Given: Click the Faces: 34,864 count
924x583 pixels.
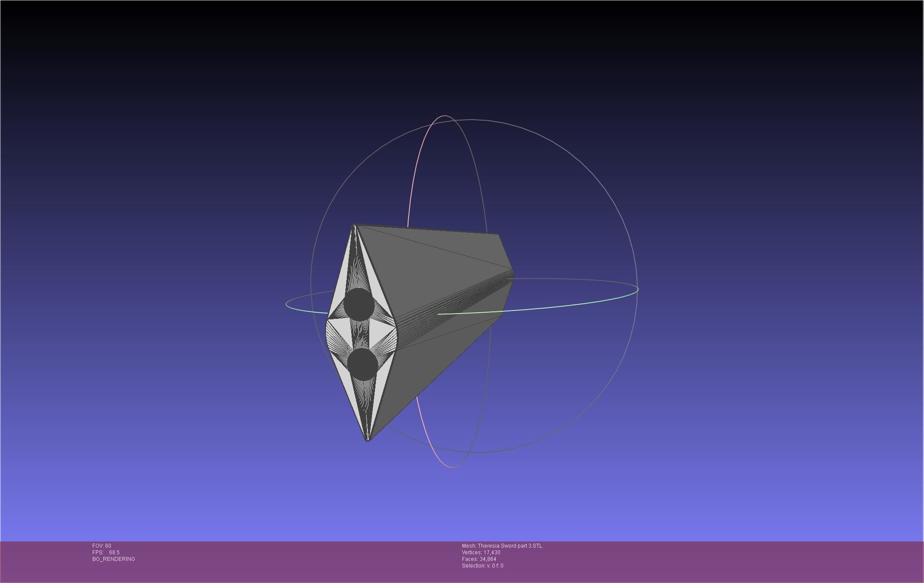Looking at the screenshot, I should click(x=479, y=559).
